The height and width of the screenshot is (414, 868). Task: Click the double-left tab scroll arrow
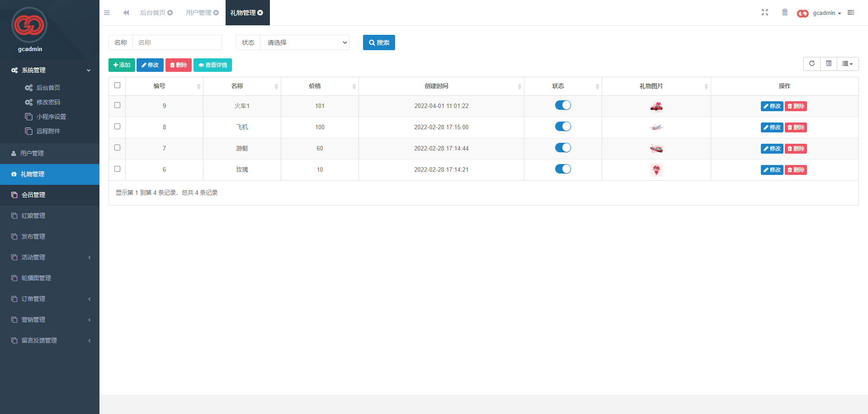[x=126, y=13]
